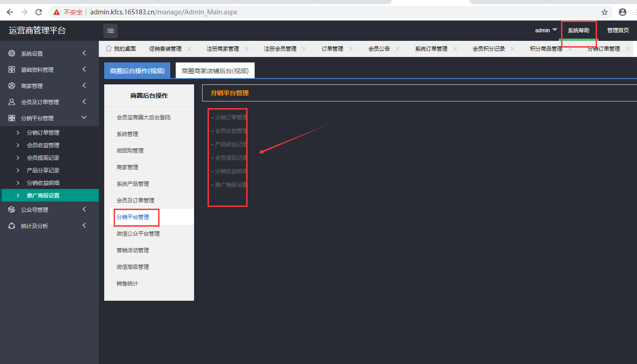Click the 系统设置 gear icon in sidebar

[12, 53]
